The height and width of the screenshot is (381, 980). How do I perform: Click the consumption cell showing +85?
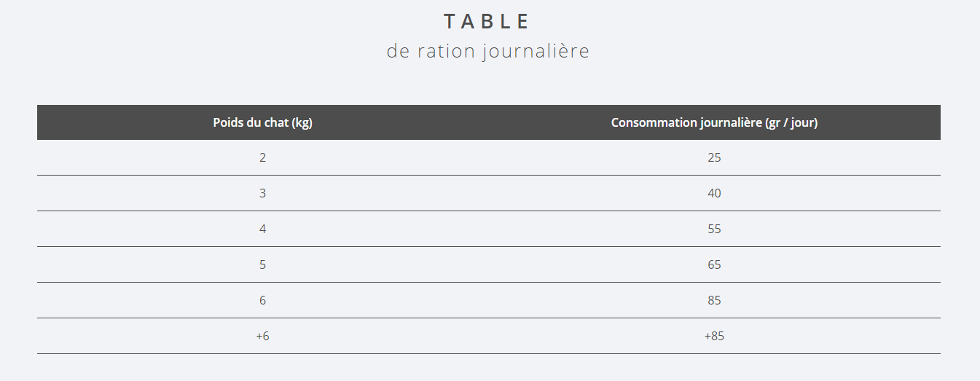point(714,336)
